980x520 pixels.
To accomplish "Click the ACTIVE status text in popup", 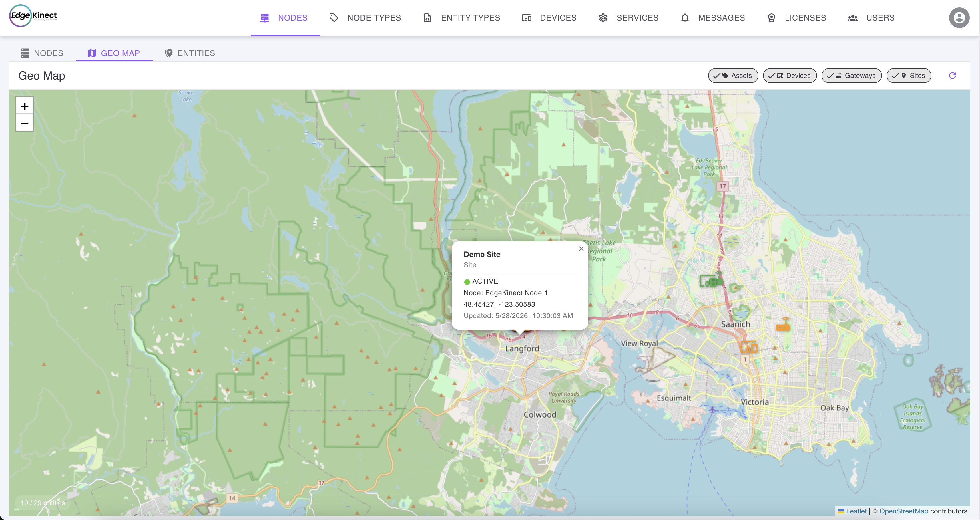I will [x=485, y=281].
